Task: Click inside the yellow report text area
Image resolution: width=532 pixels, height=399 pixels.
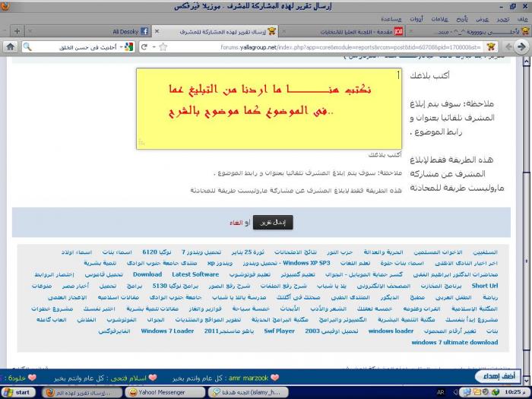Action: click(269, 109)
